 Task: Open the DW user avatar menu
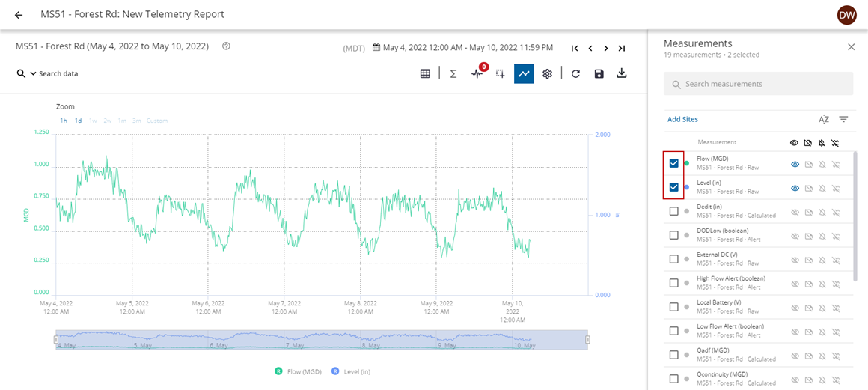pos(847,15)
